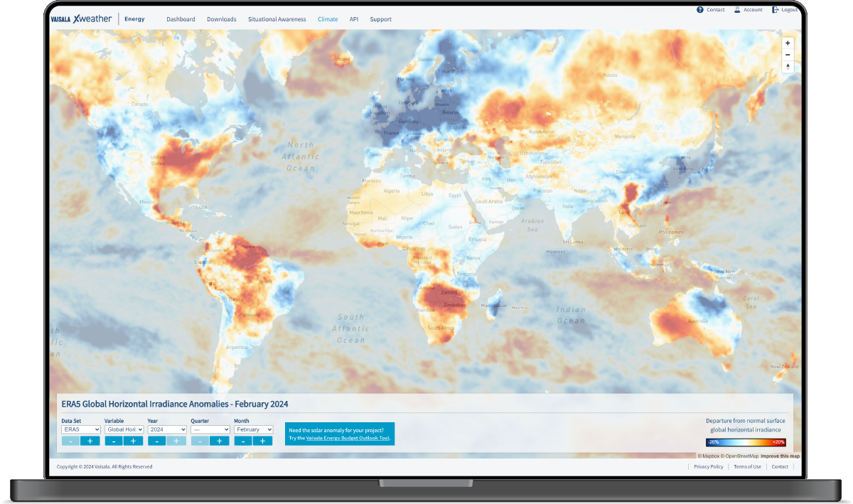
Task: Click the Vaisala Xweather logo
Action: coord(81,19)
